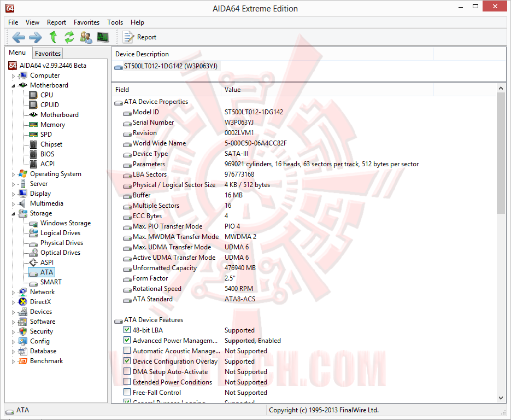This screenshot has width=511, height=420.
Task: Toggle the Extended Power Conditions checkbox
Action: coord(127,382)
